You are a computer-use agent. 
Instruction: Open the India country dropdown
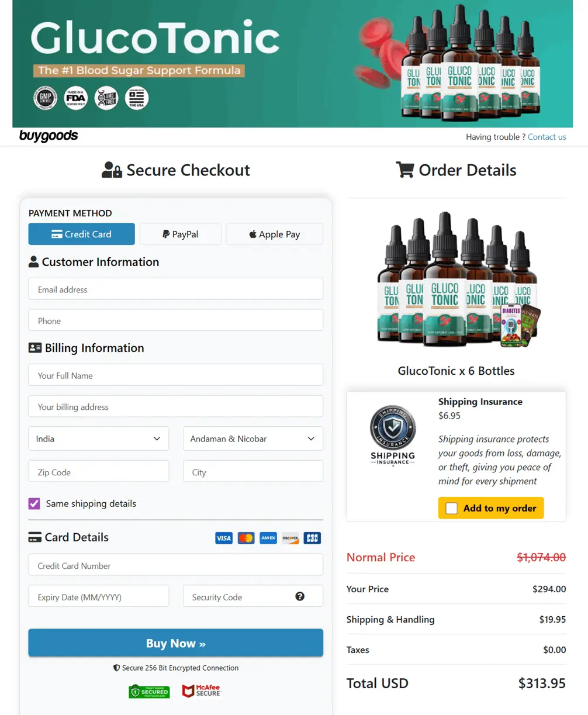click(99, 438)
